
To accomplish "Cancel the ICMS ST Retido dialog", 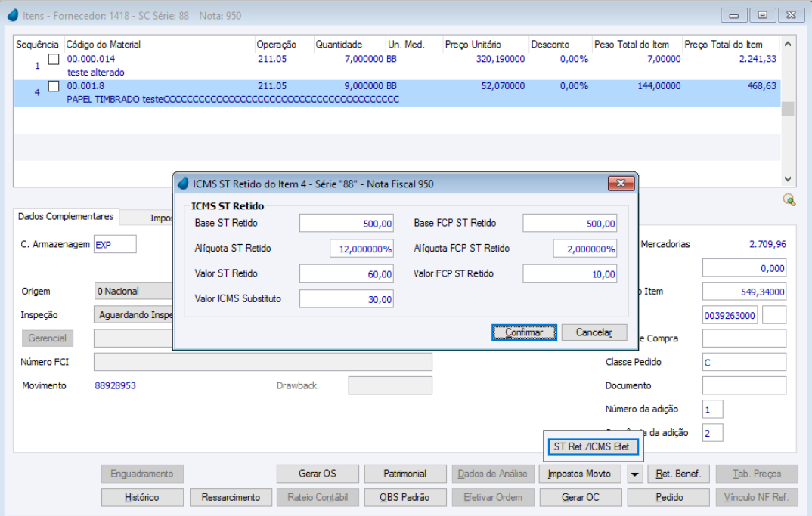I will click(x=594, y=332).
